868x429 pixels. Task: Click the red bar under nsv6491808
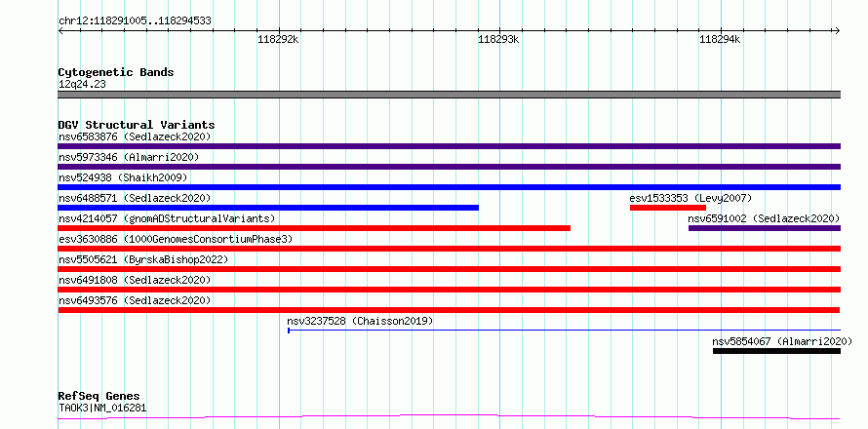[x=449, y=290]
